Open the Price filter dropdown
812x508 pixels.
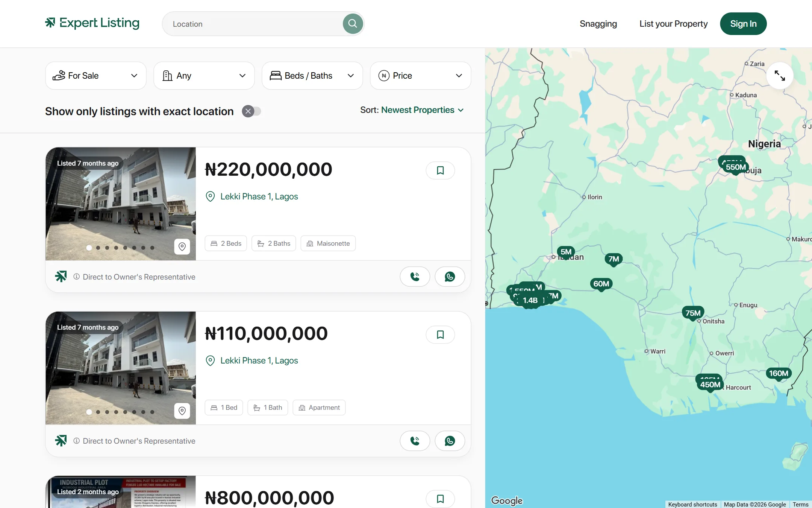421,76
